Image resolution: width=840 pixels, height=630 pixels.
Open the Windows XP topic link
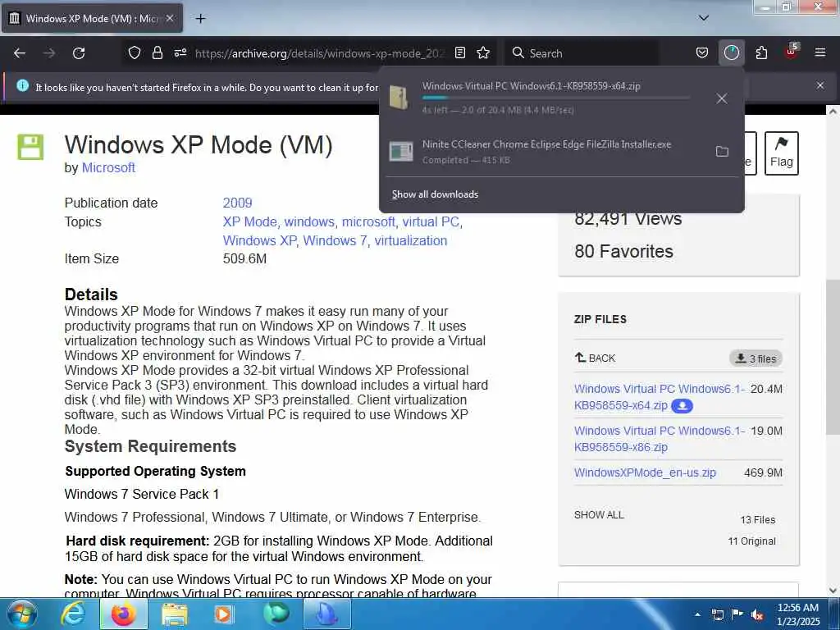(259, 240)
